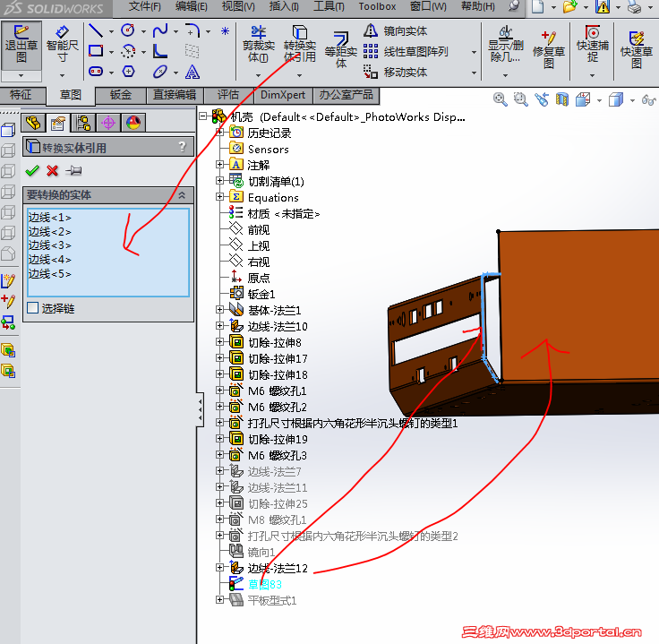Select the Smart Dimension (智能尺寸) tool

click(x=62, y=45)
